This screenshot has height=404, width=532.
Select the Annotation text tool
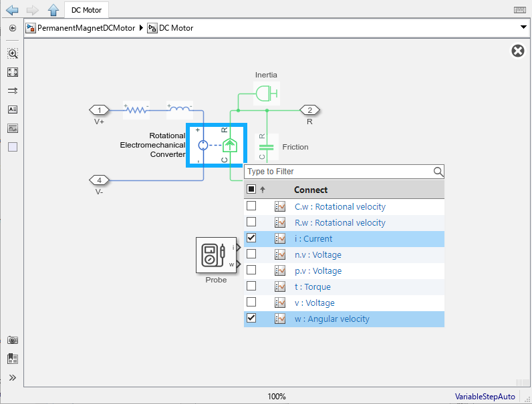pyautogui.click(x=12, y=110)
